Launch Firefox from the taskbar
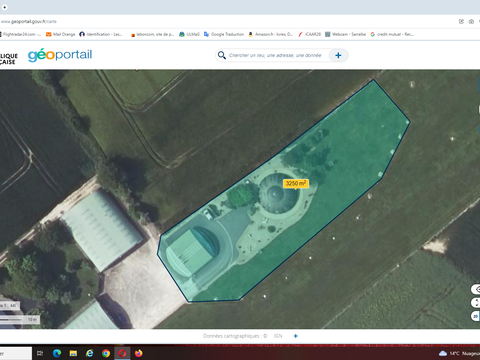480x360 pixels. click(x=139, y=353)
